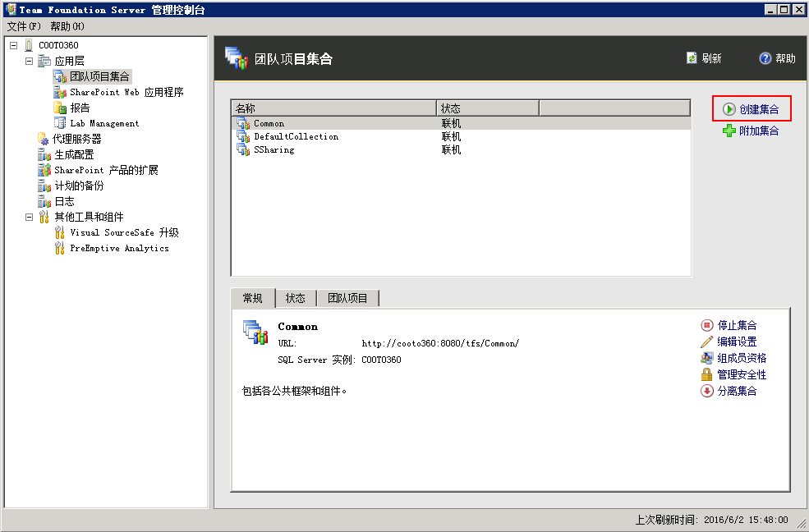Click the padlock icon of 管理安全性
Screen dimensions: 809x532
pos(707,374)
